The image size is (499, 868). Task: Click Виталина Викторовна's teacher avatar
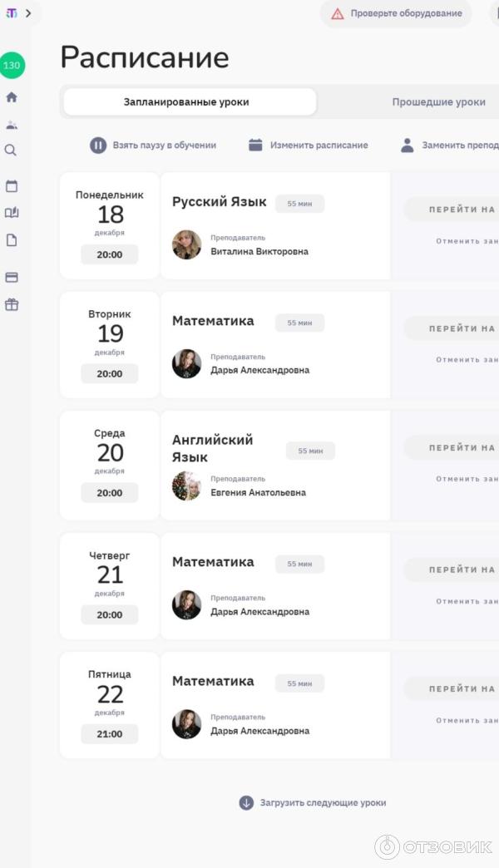[x=186, y=244]
